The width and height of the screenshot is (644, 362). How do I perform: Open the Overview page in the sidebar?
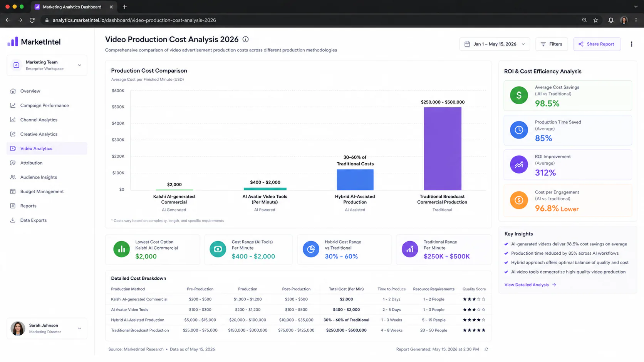tap(47, 91)
